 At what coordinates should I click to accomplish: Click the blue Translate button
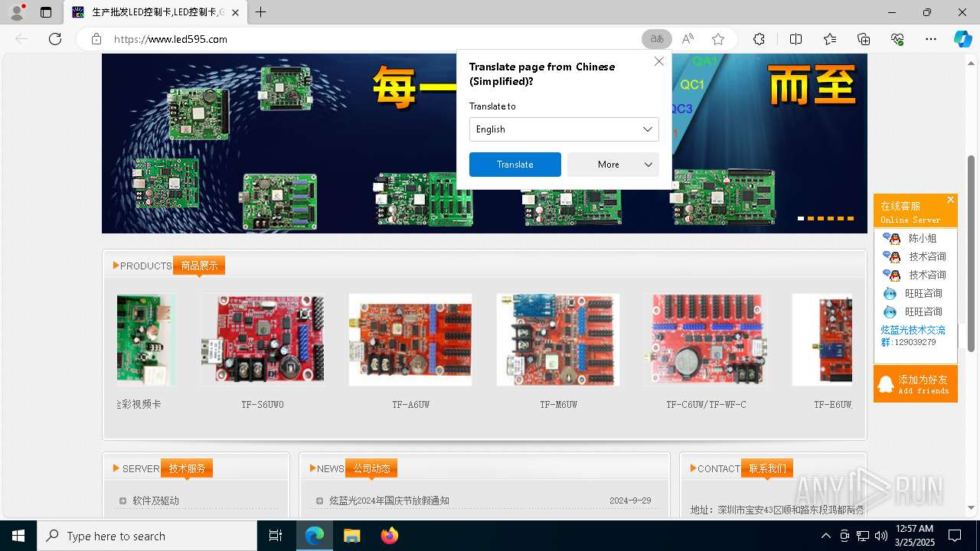(x=515, y=165)
